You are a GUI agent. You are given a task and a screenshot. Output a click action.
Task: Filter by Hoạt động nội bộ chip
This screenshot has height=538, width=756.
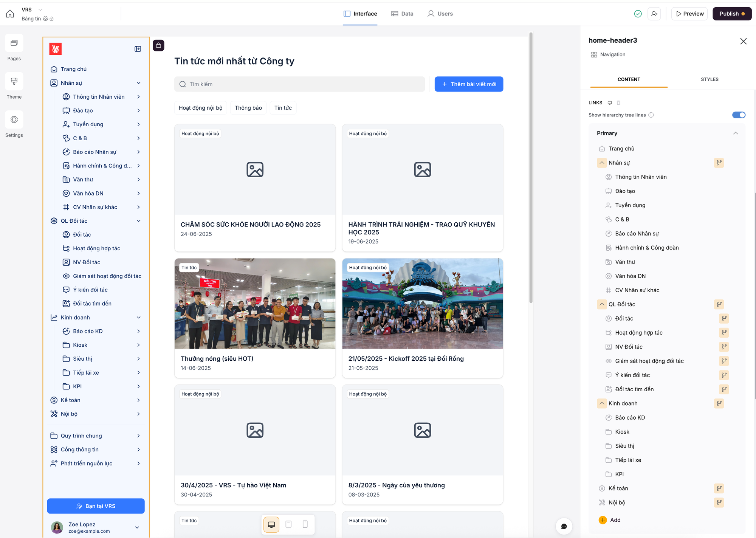pos(200,108)
